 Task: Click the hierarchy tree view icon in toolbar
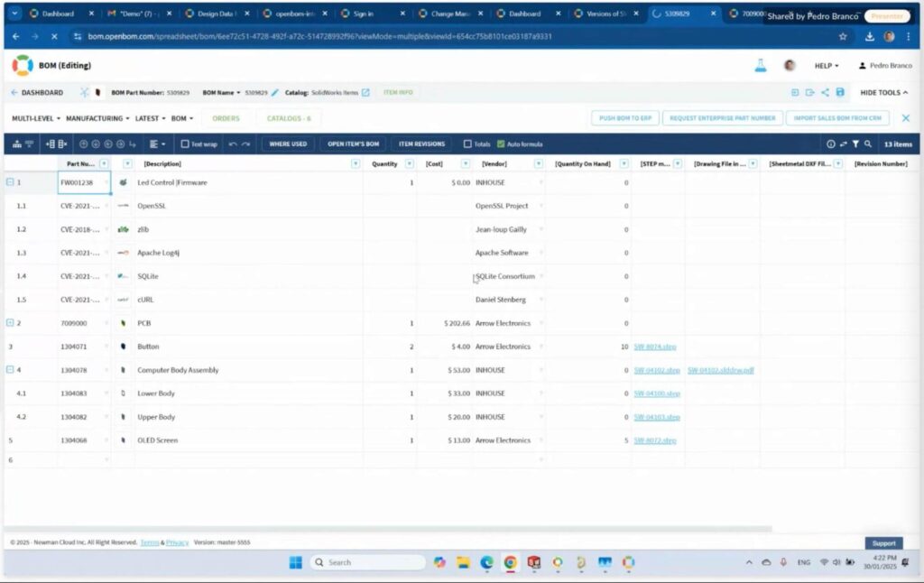pos(16,143)
